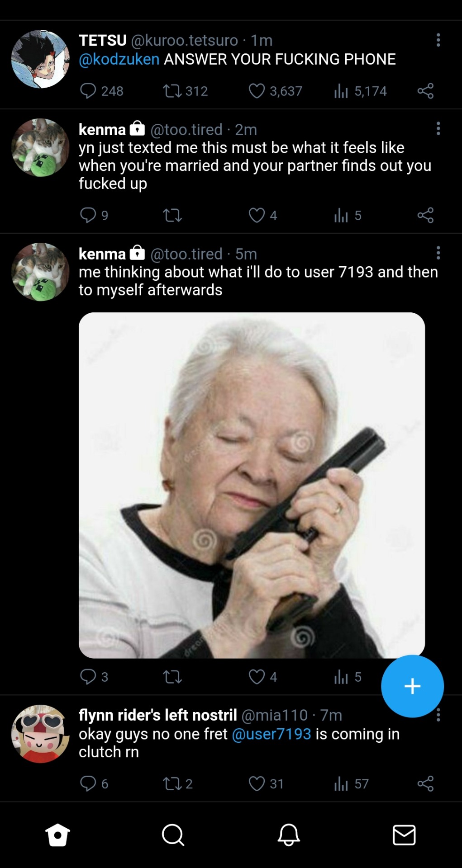Open the Home tab in bottom navigation
This screenshot has height=868, width=462.
[58, 835]
